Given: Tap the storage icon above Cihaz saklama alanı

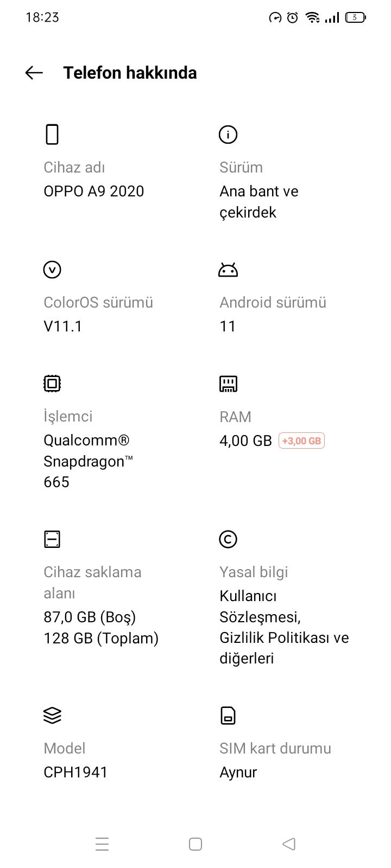Looking at the screenshot, I should pyautogui.click(x=52, y=539).
